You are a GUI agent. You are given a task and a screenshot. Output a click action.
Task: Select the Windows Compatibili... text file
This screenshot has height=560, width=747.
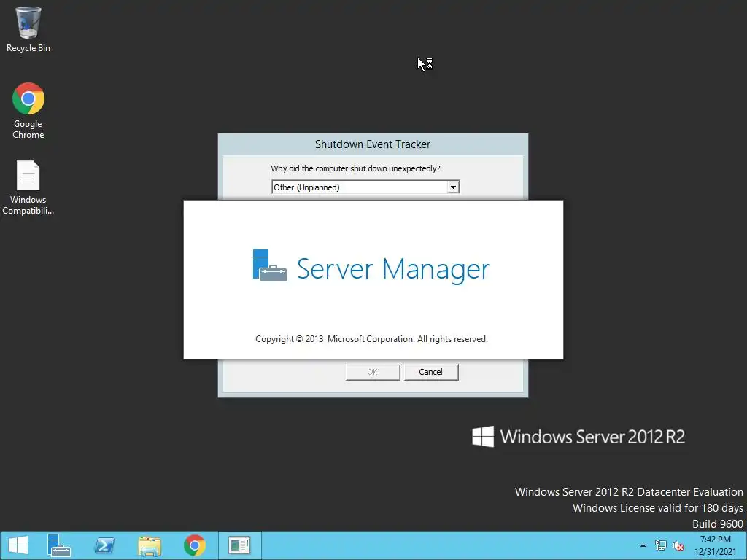click(28, 187)
